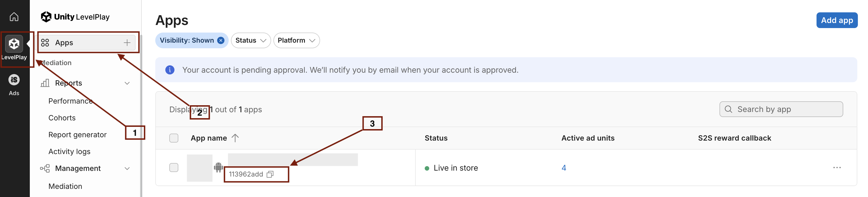The image size is (868, 197).
Task: Copy app key 113962add
Action: (x=270, y=174)
